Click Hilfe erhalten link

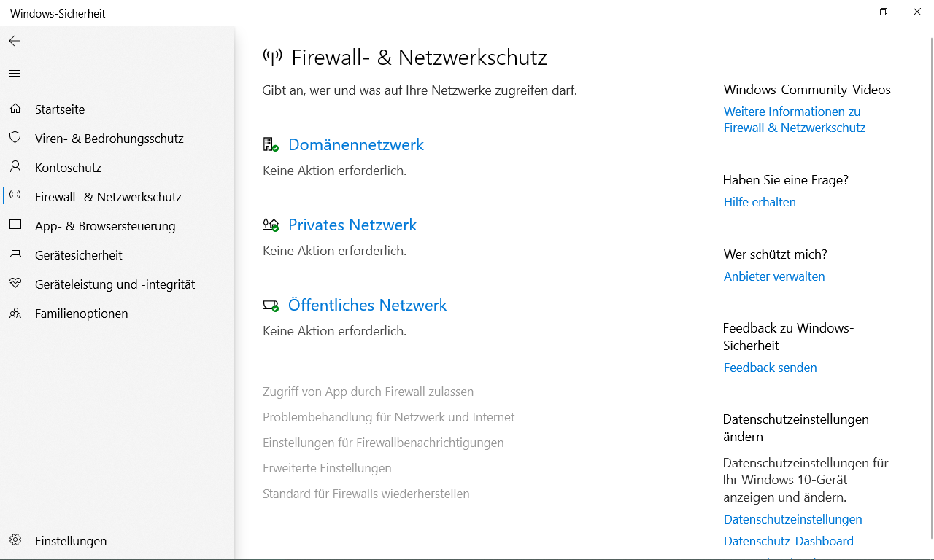(x=760, y=202)
